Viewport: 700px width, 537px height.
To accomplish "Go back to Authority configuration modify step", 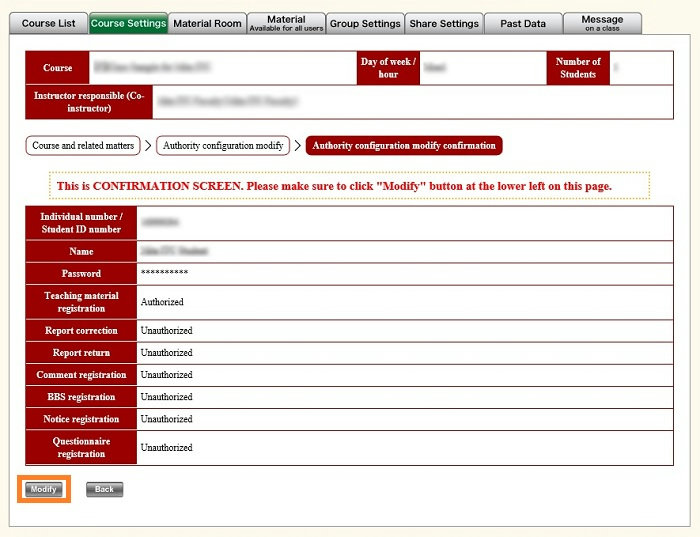I will click(223, 146).
